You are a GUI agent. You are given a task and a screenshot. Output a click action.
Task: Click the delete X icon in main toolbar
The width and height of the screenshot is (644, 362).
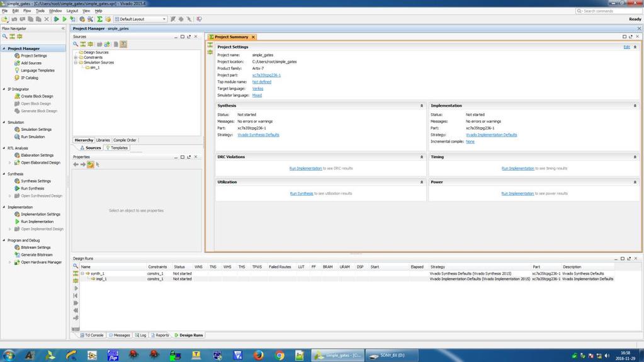click(47, 19)
